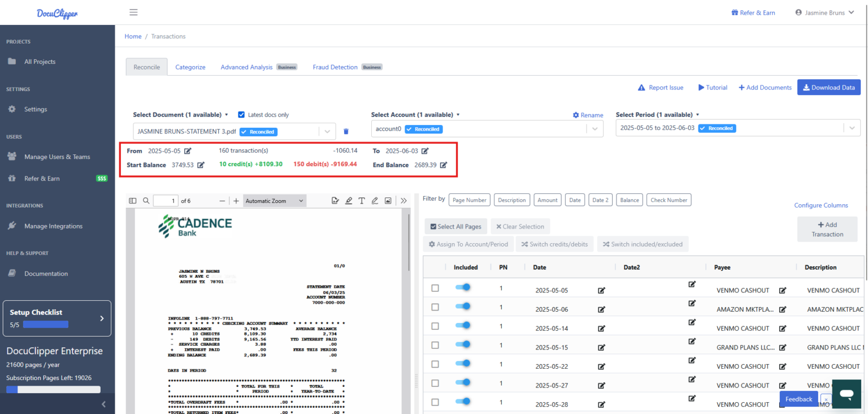The height and width of the screenshot is (414, 868).
Task: Select the checkbox on the first transaction row
Action: [435, 287]
